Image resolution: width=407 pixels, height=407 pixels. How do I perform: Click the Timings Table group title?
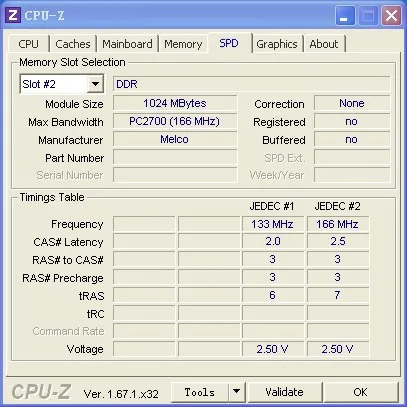52,197
